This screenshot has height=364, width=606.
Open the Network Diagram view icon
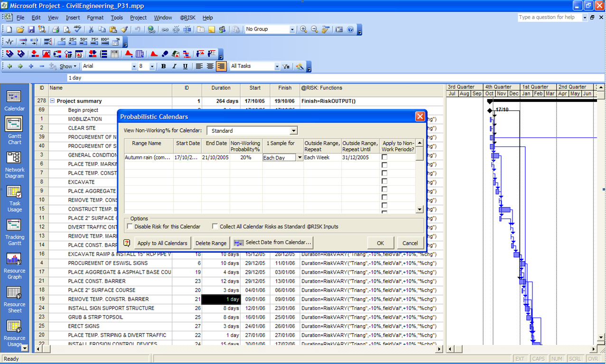point(14,158)
